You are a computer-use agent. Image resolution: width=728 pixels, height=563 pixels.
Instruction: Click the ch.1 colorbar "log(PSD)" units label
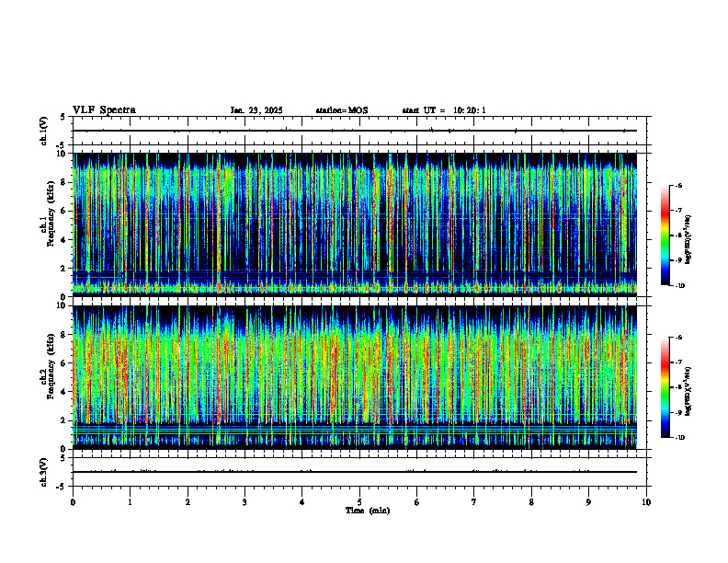(689, 240)
